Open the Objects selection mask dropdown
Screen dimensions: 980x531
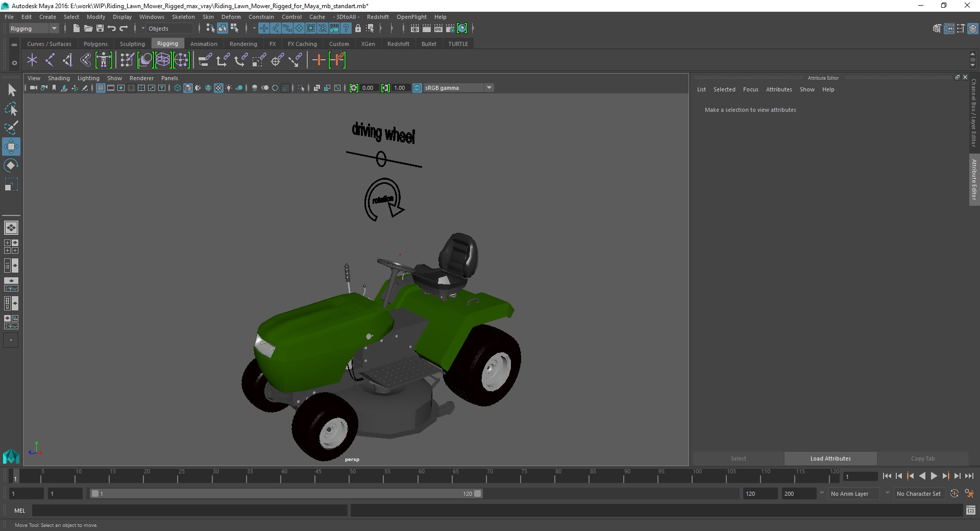(170, 29)
